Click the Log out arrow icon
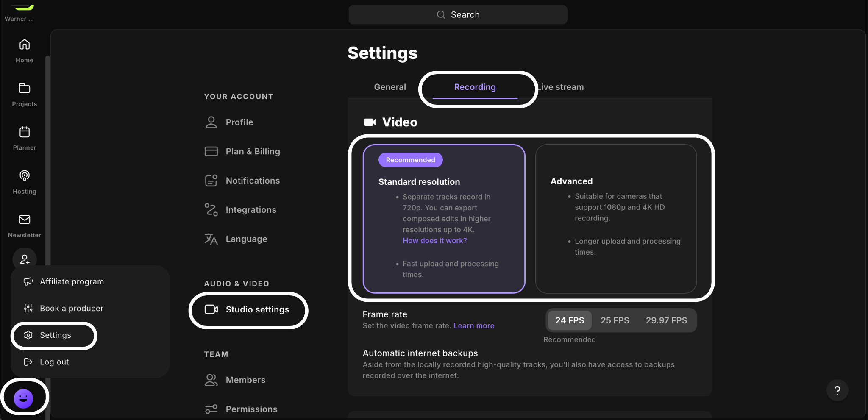This screenshot has width=868, height=420. pos(28,362)
